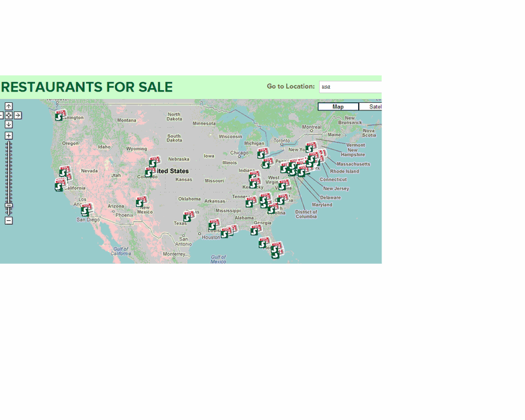Select the San Diego area restaurant marker

click(85, 211)
